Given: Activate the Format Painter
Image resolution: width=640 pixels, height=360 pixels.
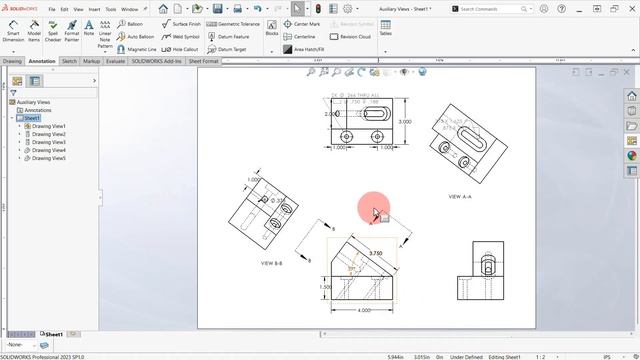Looking at the screenshot, I should tap(72, 31).
